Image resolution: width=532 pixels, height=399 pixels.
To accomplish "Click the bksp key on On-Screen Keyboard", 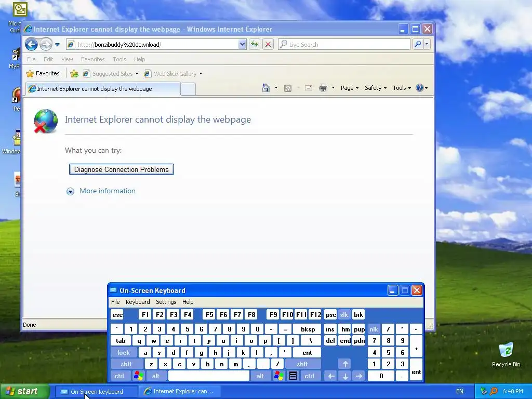I will click(x=307, y=329).
